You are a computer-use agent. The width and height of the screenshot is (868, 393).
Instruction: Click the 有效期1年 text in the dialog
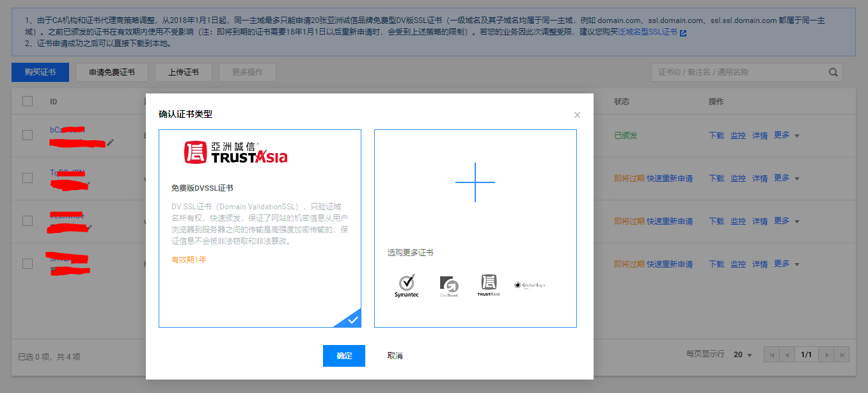tap(189, 260)
